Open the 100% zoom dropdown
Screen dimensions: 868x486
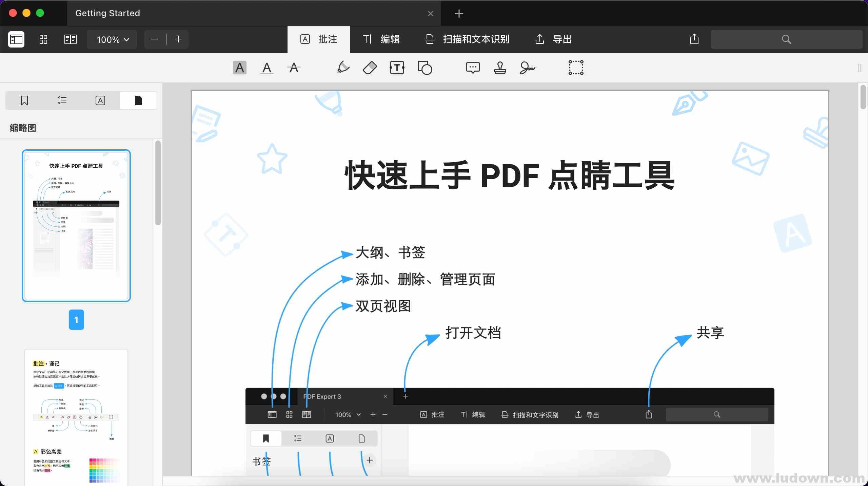112,39
